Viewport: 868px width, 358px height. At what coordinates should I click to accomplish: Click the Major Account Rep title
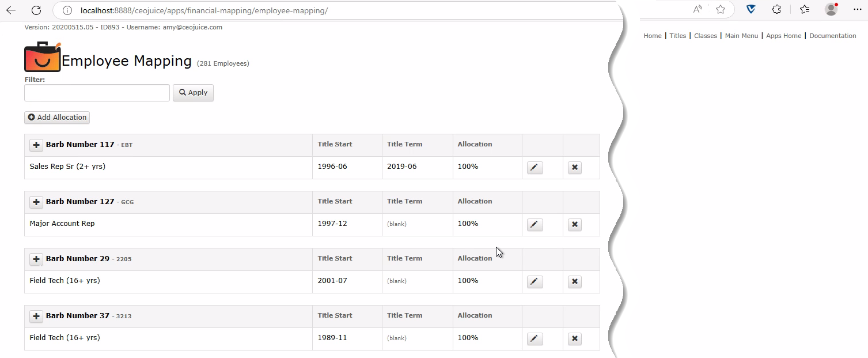coord(62,224)
